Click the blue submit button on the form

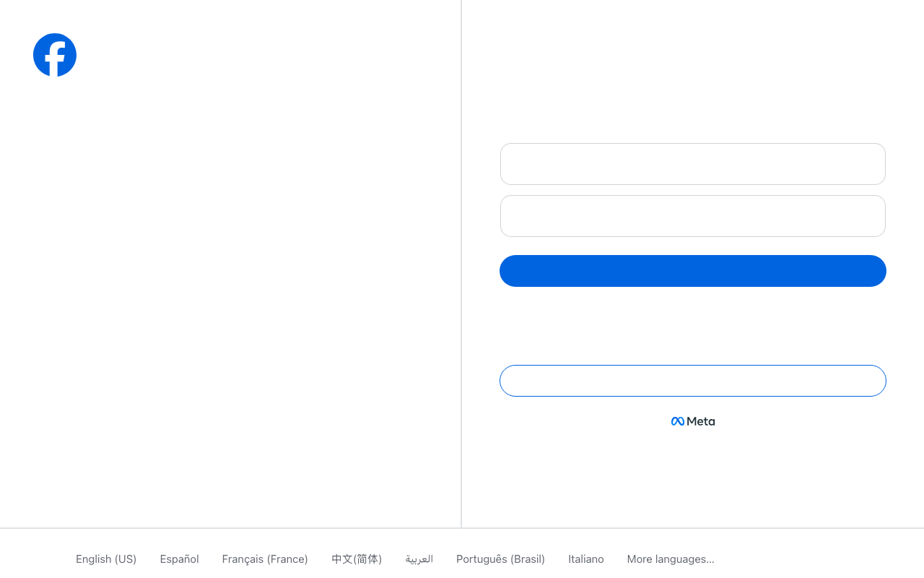(x=692, y=271)
